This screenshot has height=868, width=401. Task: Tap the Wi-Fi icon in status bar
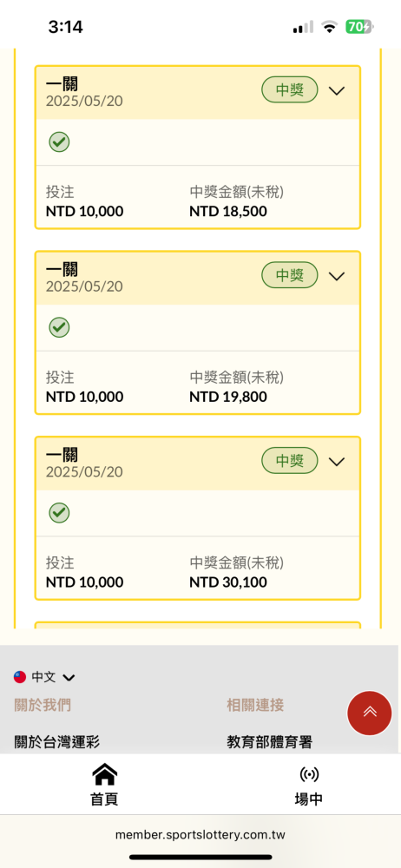330,27
